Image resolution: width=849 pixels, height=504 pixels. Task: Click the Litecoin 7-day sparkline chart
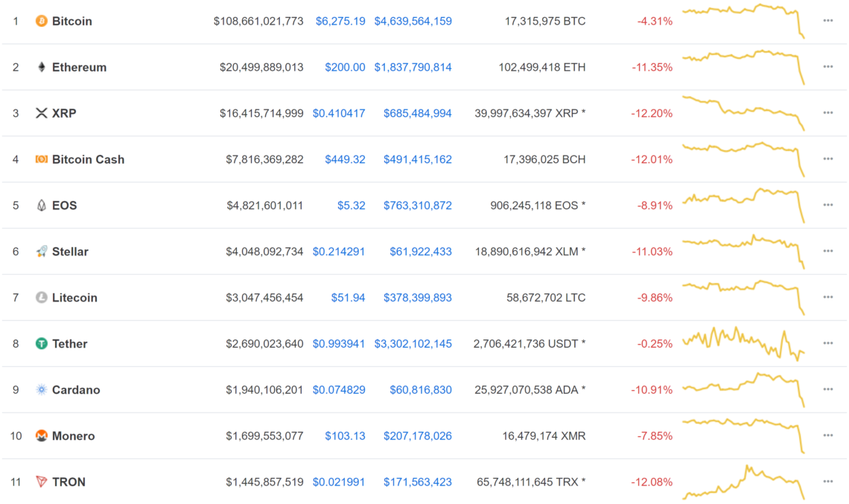pos(745,294)
